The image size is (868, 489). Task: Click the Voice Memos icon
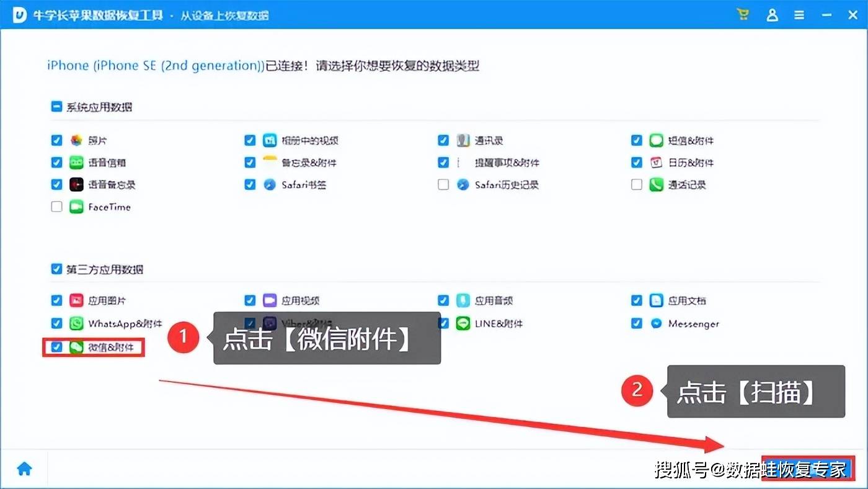click(76, 184)
